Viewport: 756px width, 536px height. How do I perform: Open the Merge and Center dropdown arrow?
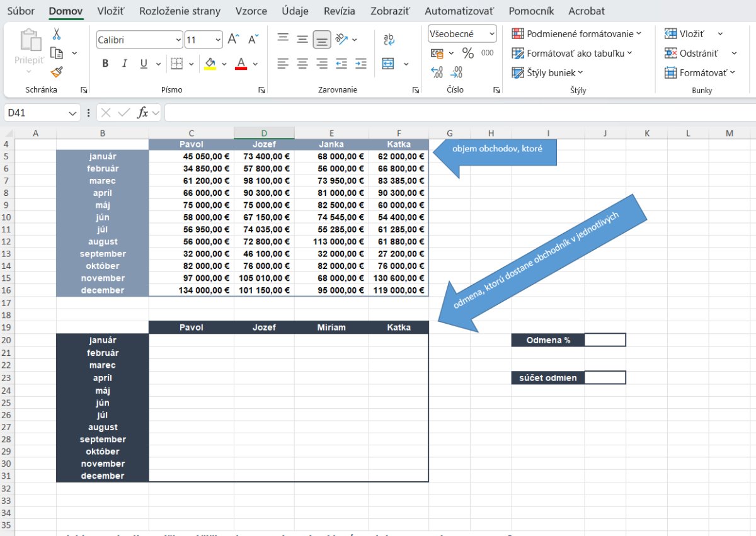406,64
